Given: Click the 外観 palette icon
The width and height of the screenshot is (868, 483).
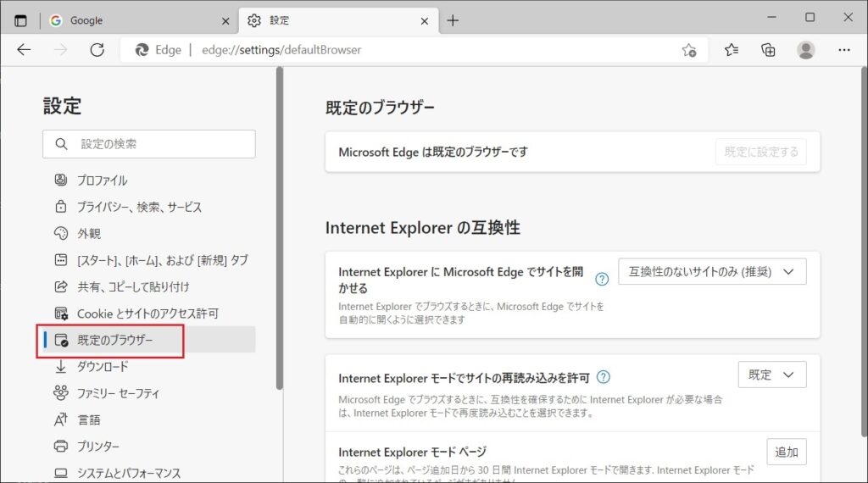Looking at the screenshot, I should pos(61,233).
